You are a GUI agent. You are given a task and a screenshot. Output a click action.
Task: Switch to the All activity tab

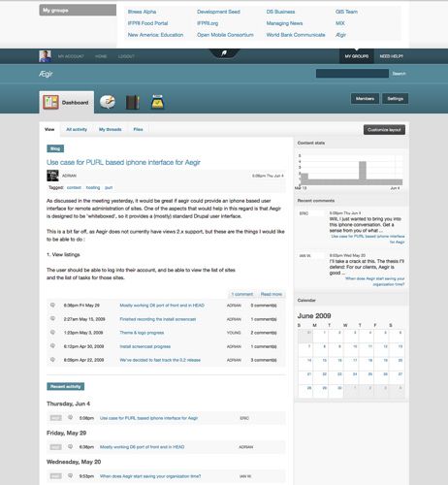tap(77, 129)
